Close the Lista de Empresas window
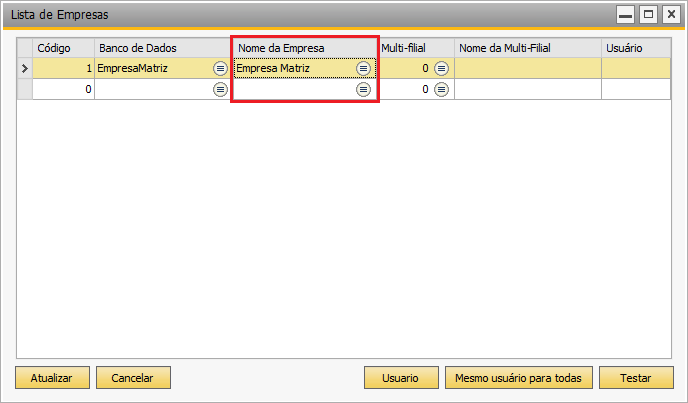Image resolution: width=688 pixels, height=403 pixels. 671,14
